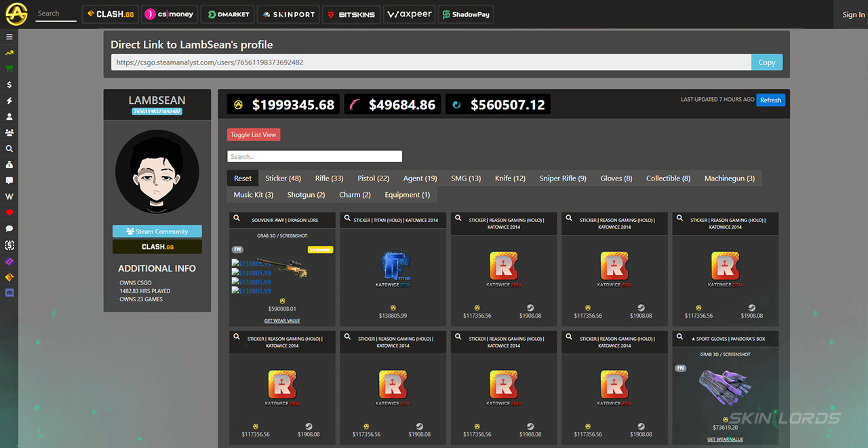868x448 pixels.
Task: Open the green shopping cart icon
Action: pyautogui.click(x=9, y=69)
